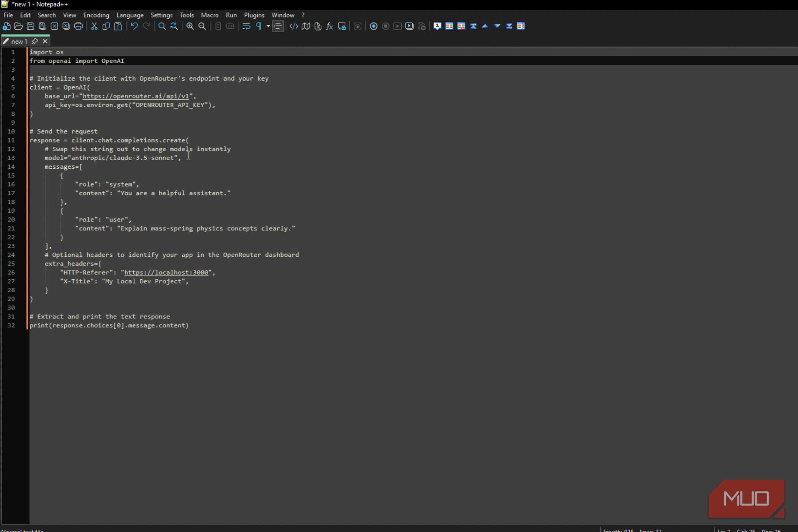Toggle word wrap in the toolbar
This screenshot has height=532, width=798.
click(246, 26)
